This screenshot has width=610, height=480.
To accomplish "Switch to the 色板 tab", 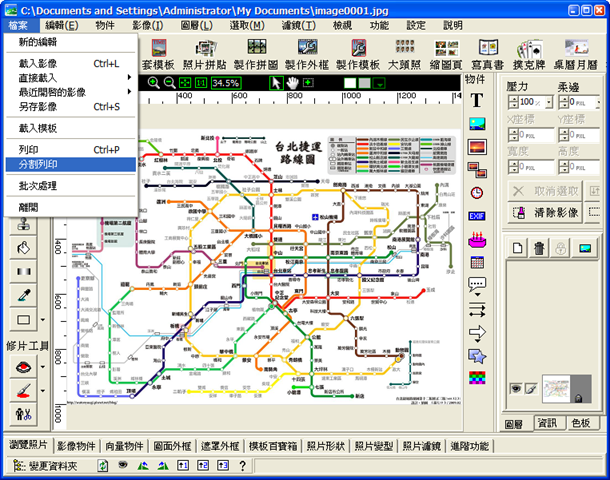I will (x=581, y=423).
